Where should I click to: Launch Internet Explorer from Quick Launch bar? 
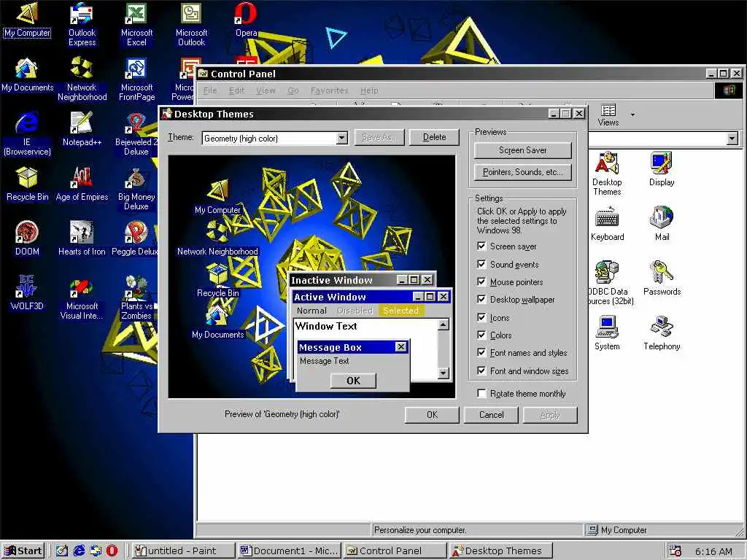pyautogui.click(x=79, y=551)
